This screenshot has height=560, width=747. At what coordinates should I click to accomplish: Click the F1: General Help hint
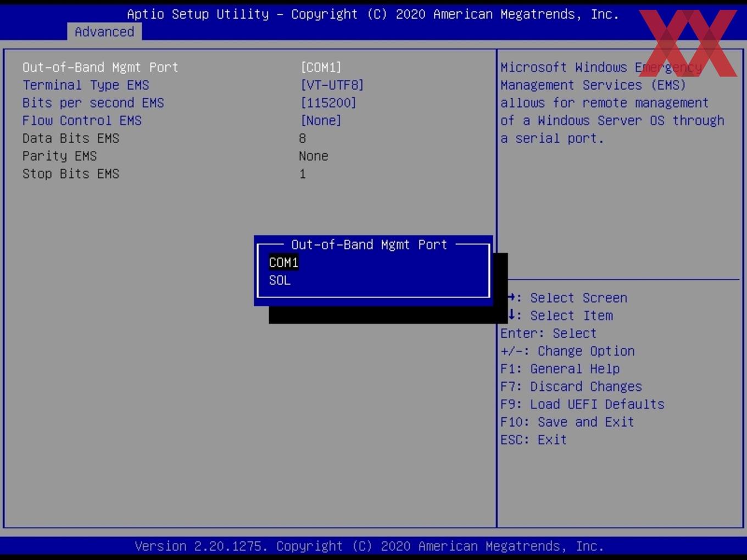560,369
